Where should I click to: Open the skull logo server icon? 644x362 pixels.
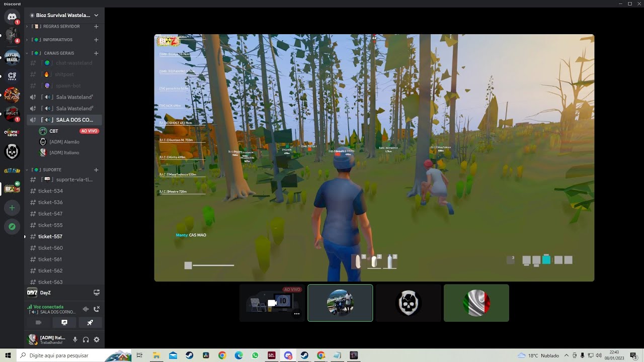[x=12, y=151]
